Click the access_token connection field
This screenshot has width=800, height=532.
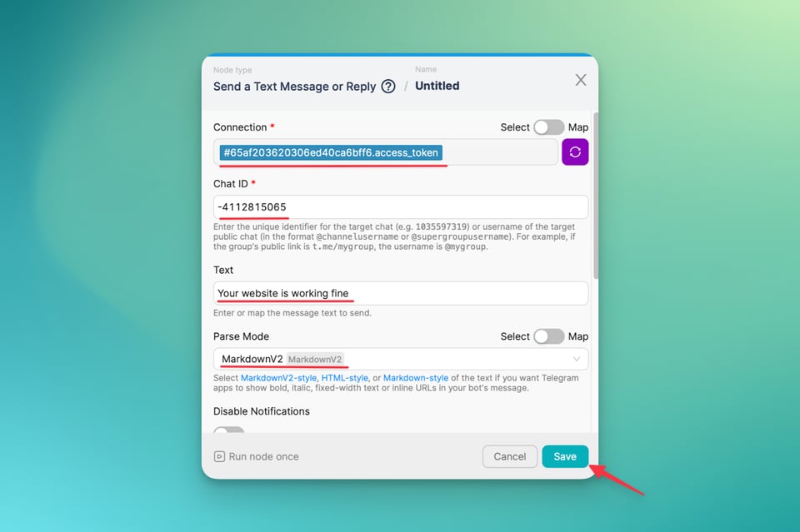point(386,152)
